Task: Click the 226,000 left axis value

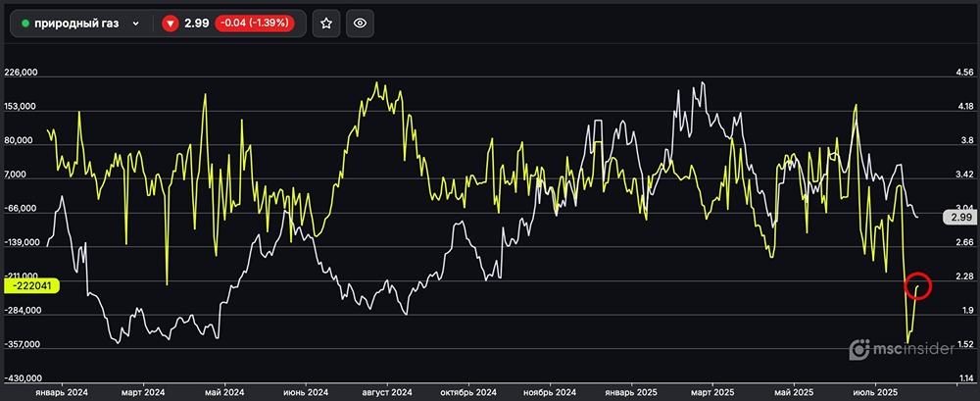Action: coord(22,73)
